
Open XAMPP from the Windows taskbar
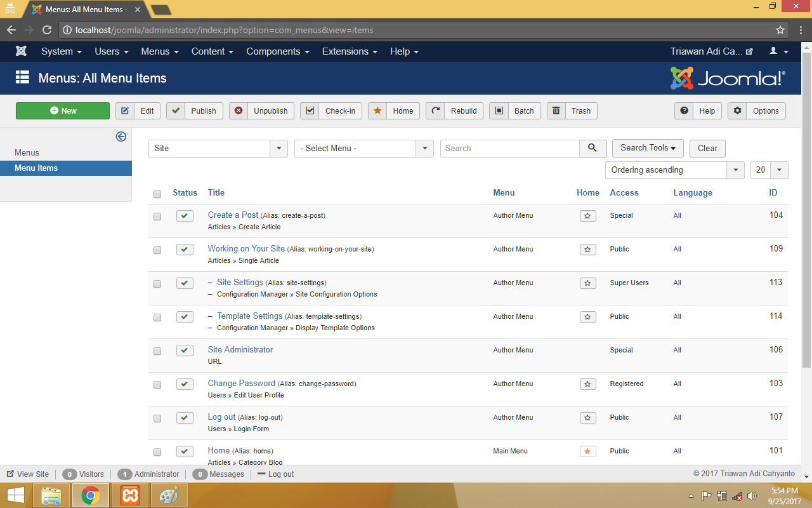tap(130, 495)
